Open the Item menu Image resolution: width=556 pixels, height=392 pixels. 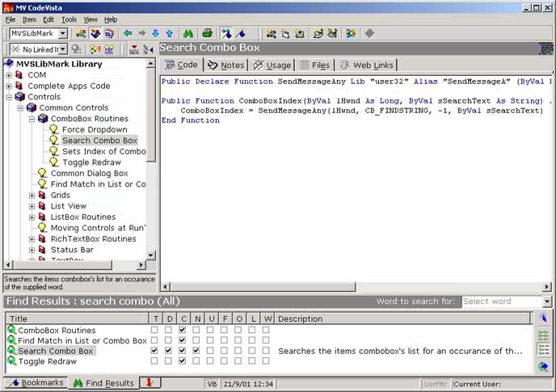coord(29,19)
